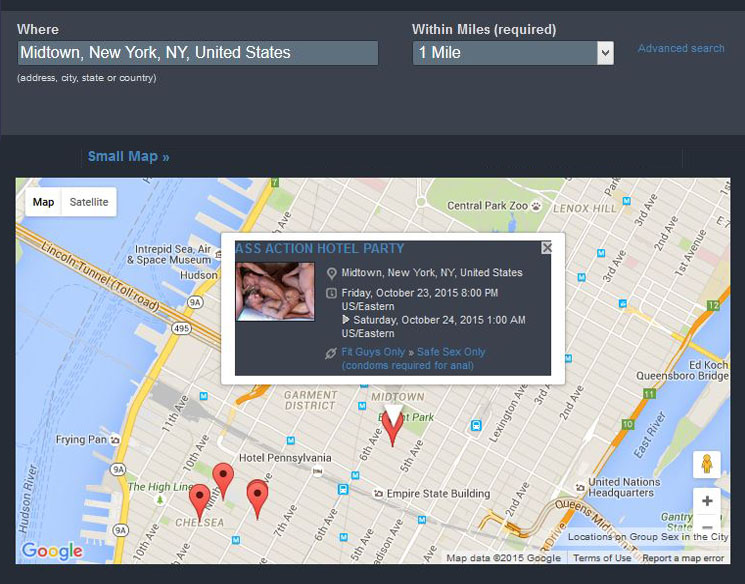
Task: Zoom in with the map plus button
Action: pyautogui.click(x=706, y=501)
